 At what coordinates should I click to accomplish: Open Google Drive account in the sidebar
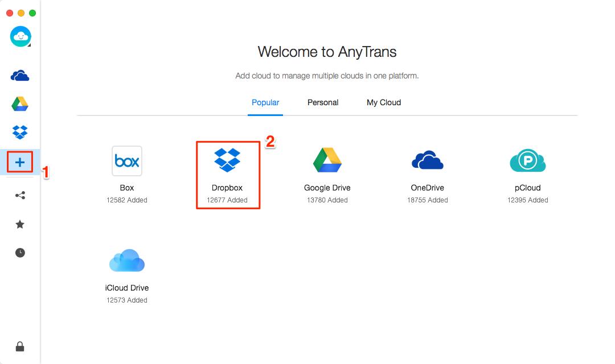(20, 104)
